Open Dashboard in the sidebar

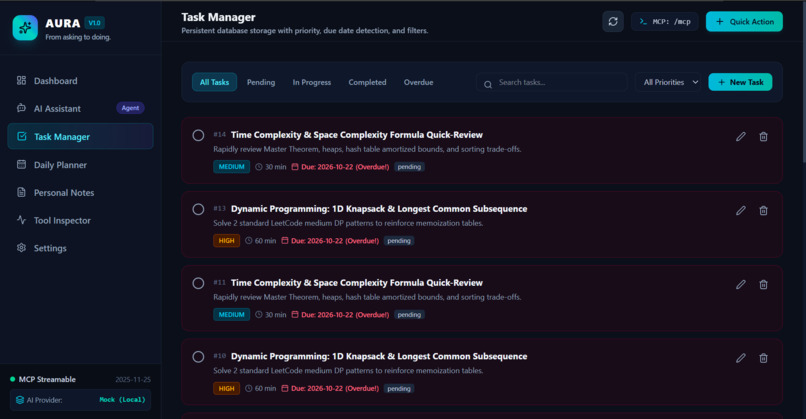(80, 81)
